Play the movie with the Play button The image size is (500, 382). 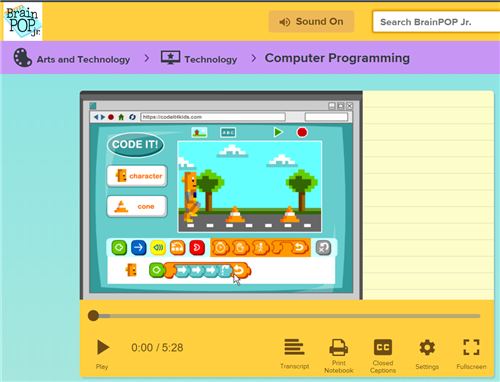pos(103,347)
